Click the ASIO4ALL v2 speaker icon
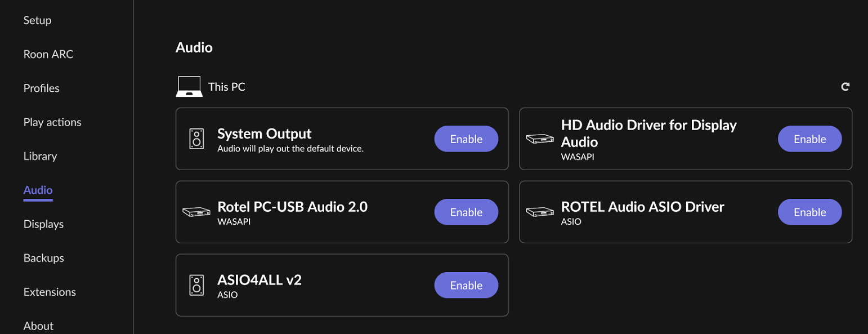The width and height of the screenshot is (868, 334). click(196, 285)
